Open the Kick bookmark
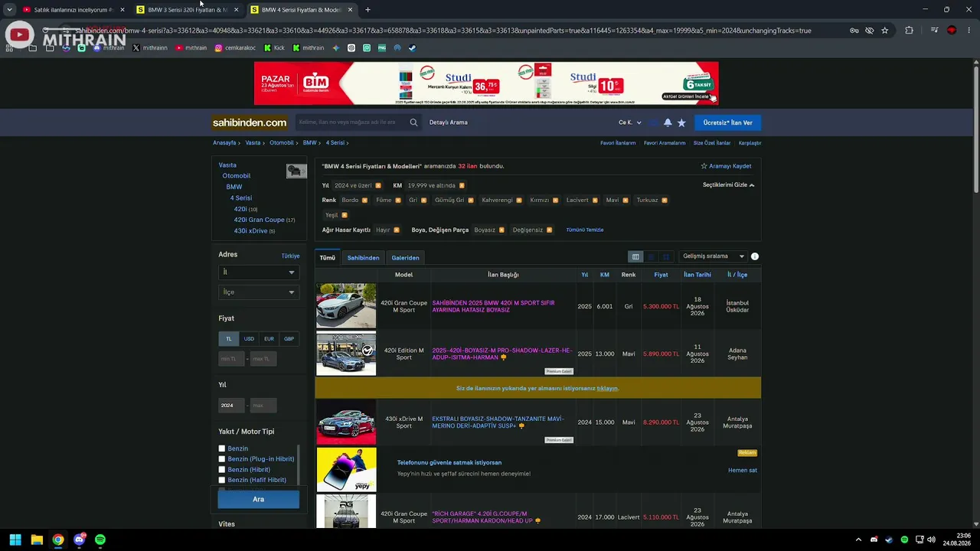The width and height of the screenshot is (980, 551). 274,47
